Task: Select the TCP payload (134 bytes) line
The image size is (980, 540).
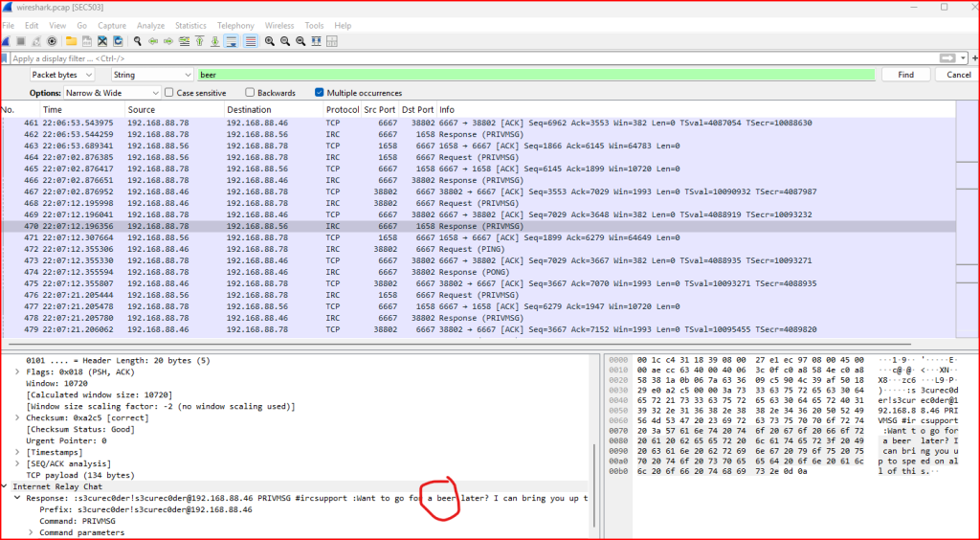Action: (x=80, y=475)
